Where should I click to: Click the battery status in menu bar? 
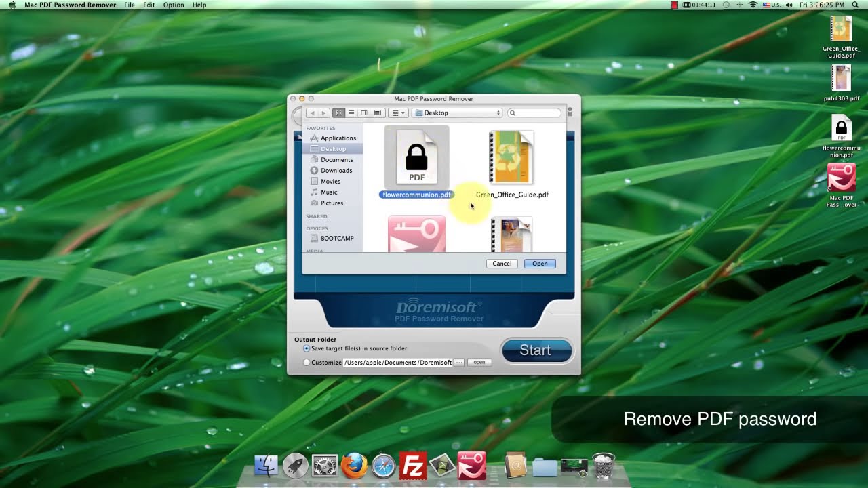[x=699, y=5]
